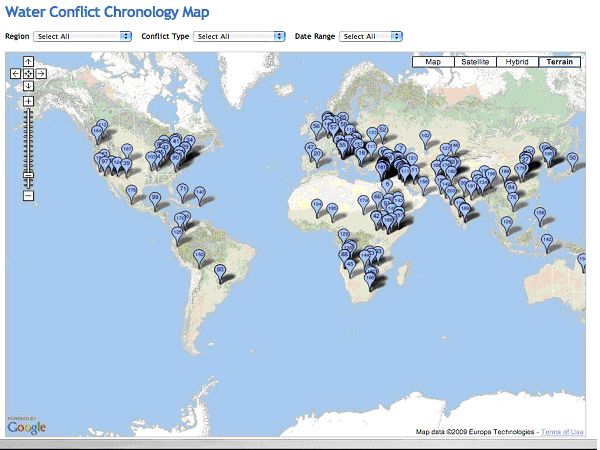Select map marker 20 in Spain

[317, 156]
